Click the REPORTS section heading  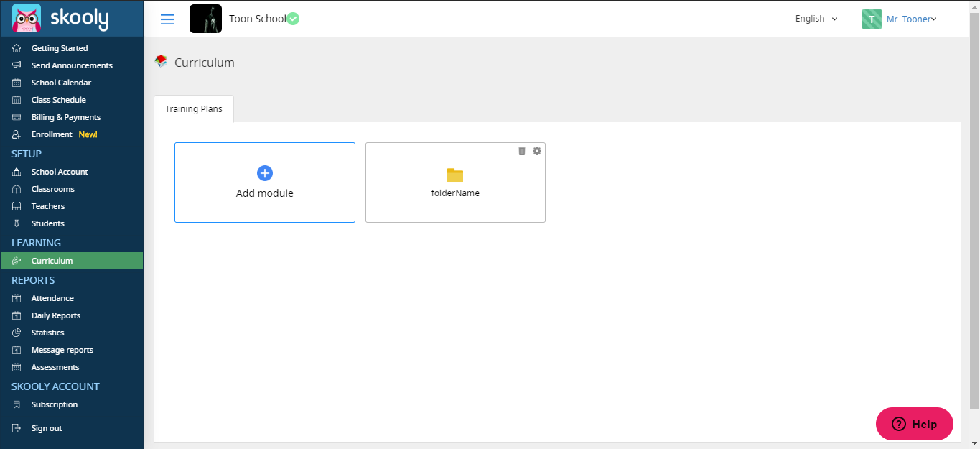33,280
